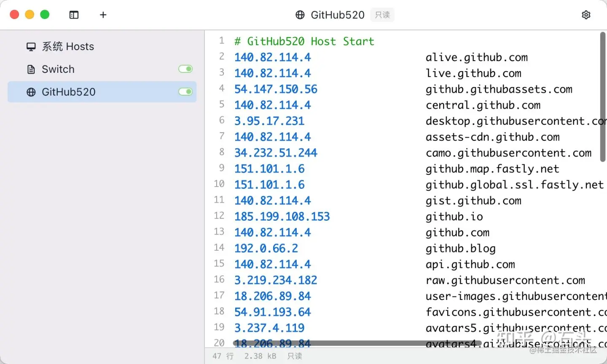The width and height of the screenshot is (607, 364).
Task: Open settings gear icon
Action: pyautogui.click(x=586, y=15)
